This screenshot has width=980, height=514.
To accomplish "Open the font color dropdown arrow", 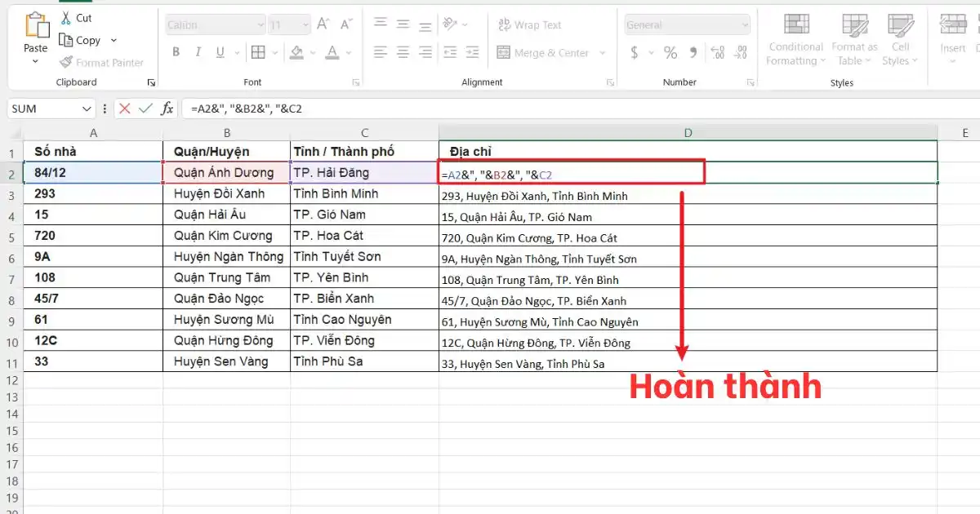I will (x=347, y=53).
